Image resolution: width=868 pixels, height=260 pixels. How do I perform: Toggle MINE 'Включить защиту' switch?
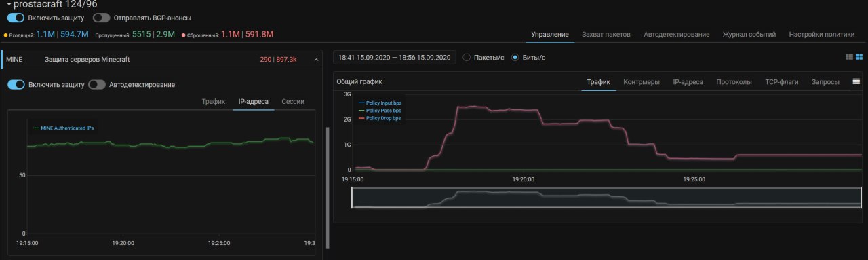16,85
